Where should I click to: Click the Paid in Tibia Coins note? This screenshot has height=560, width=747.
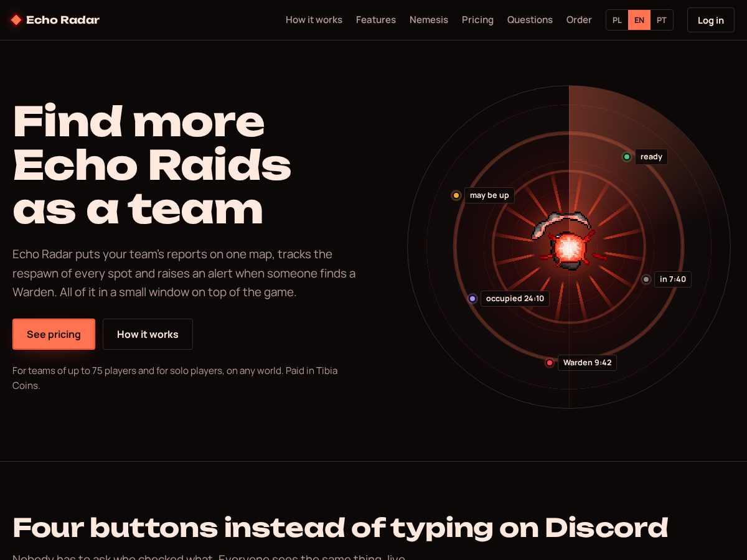pos(175,378)
